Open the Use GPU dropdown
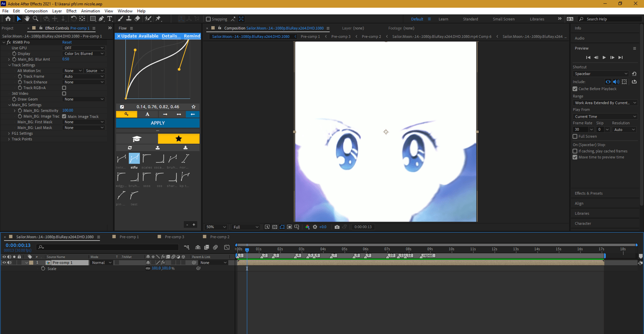This screenshot has height=334, width=644. pos(84,48)
